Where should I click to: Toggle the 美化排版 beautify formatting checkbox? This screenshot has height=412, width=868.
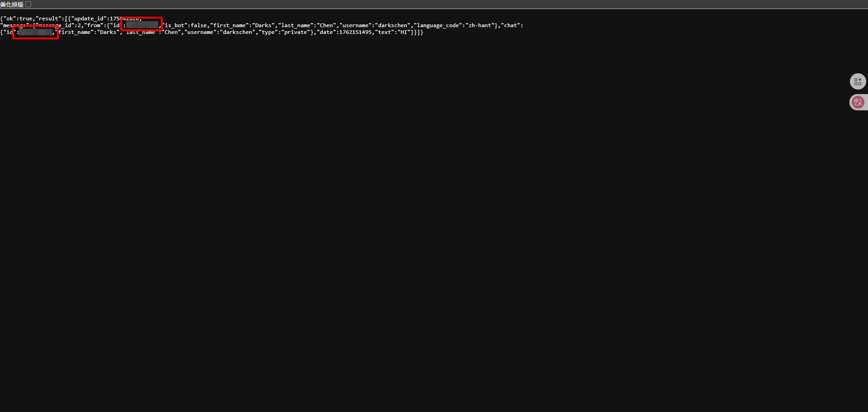point(28,4)
